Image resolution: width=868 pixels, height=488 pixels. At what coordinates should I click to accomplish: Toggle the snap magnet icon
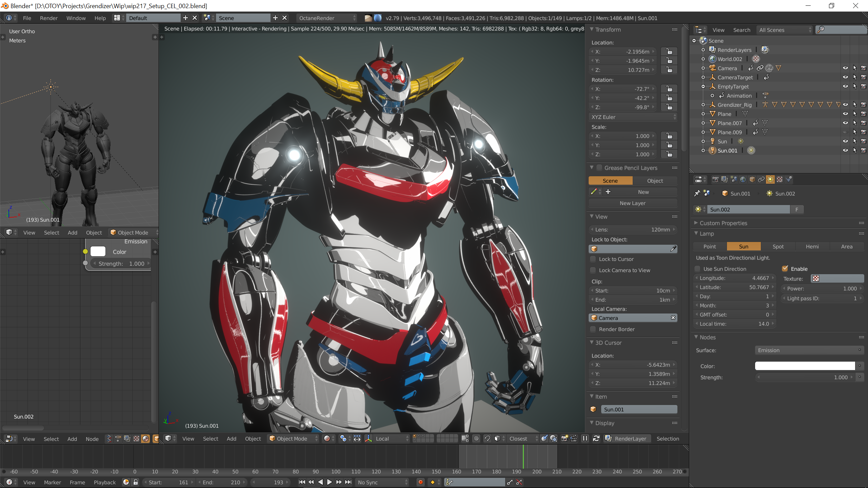[x=487, y=439]
